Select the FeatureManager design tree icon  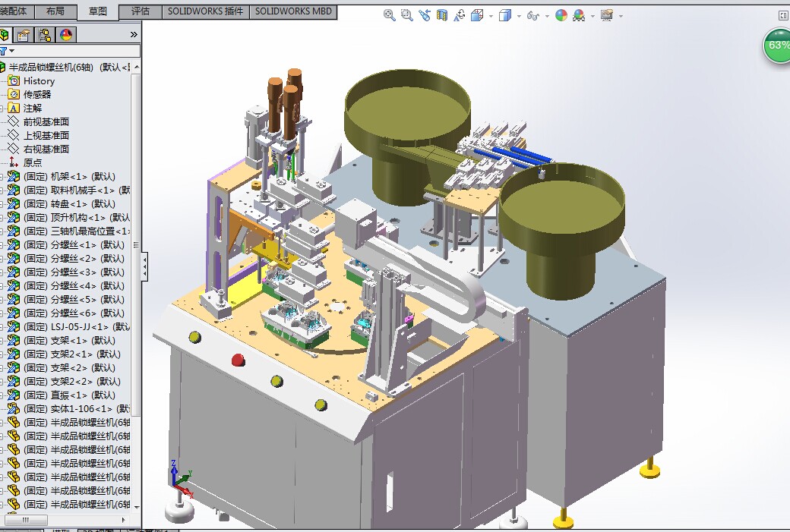click(5, 35)
